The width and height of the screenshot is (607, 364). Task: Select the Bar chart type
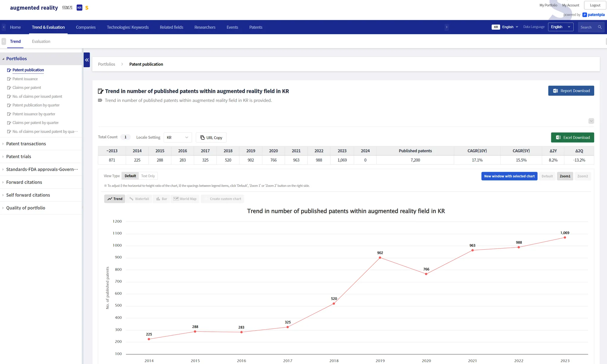pos(162,199)
